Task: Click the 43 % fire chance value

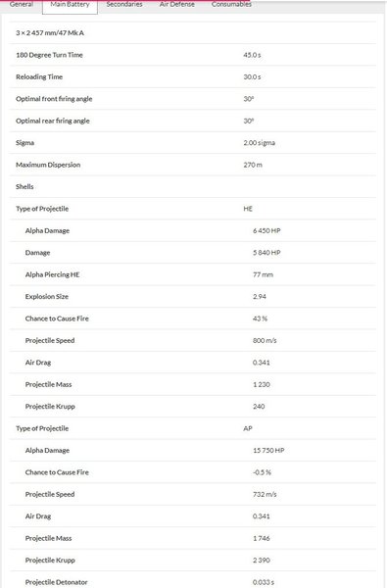Action: pos(260,318)
